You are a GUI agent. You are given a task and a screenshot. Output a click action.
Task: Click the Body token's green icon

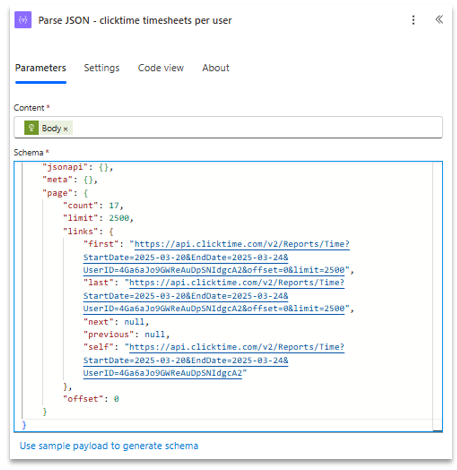[31, 128]
